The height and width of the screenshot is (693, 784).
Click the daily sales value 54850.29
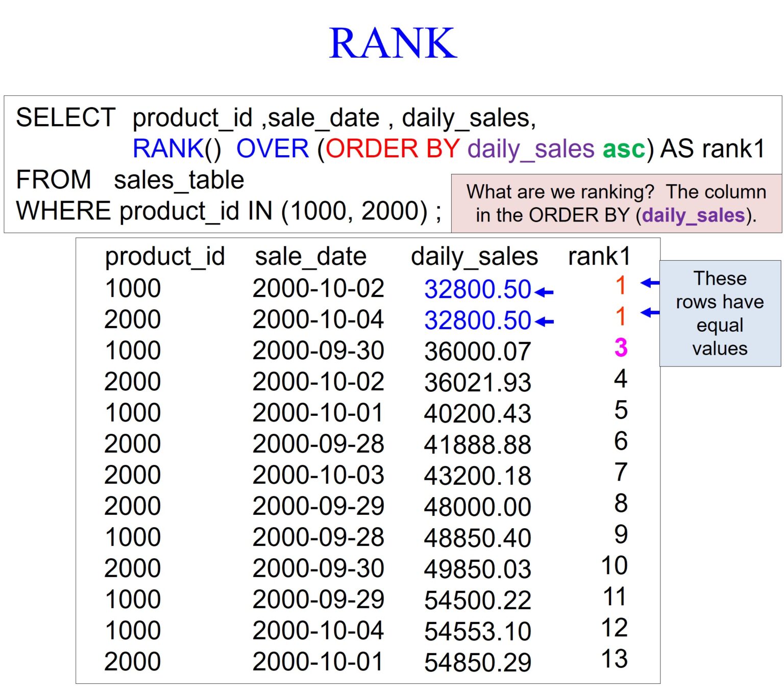click(477, 662)
